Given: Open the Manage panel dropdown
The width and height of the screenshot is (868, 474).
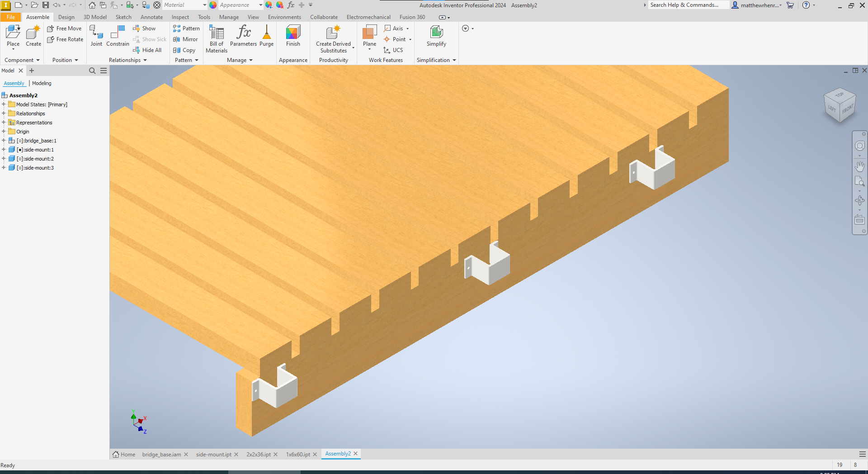Looking at the screenshot, I should [240, 60].
